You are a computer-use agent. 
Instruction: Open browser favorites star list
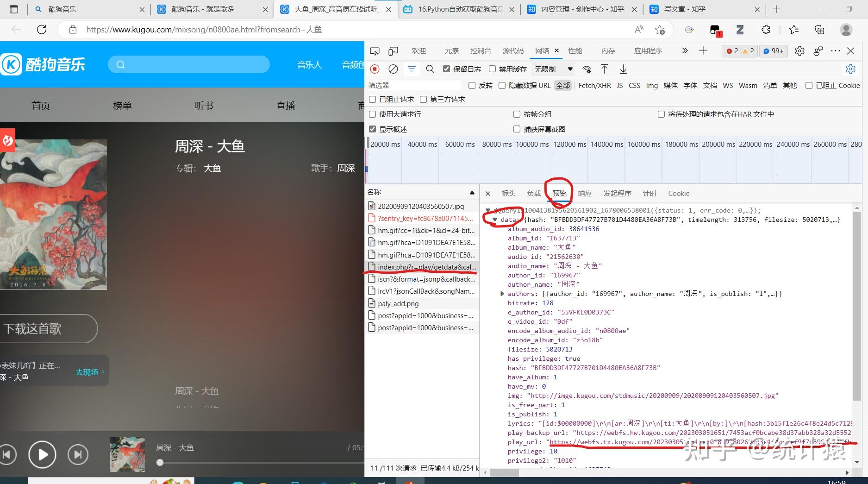793,30
